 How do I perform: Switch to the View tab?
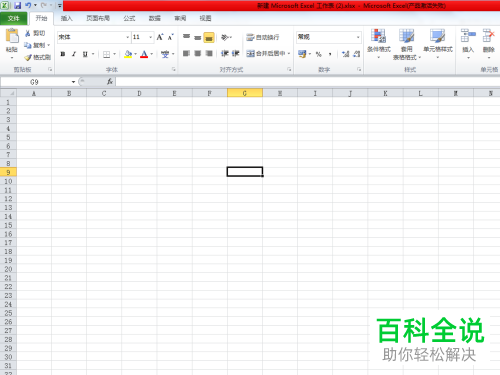[x=205, y=18]
